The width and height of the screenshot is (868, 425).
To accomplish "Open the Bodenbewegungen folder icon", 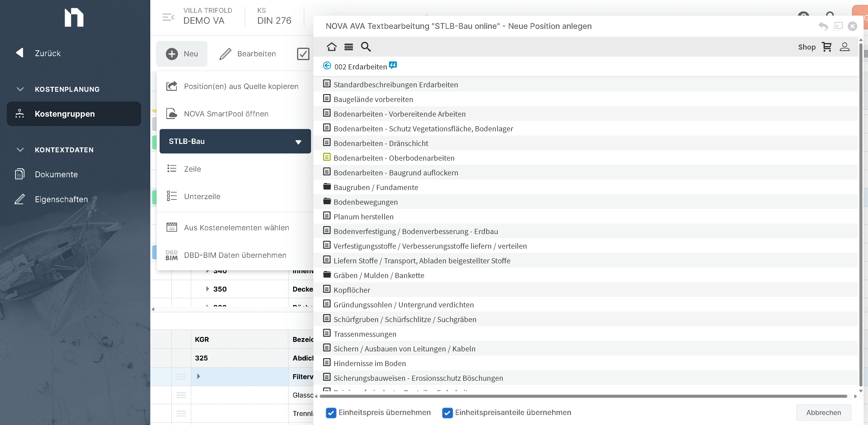I will coord(326,201).
